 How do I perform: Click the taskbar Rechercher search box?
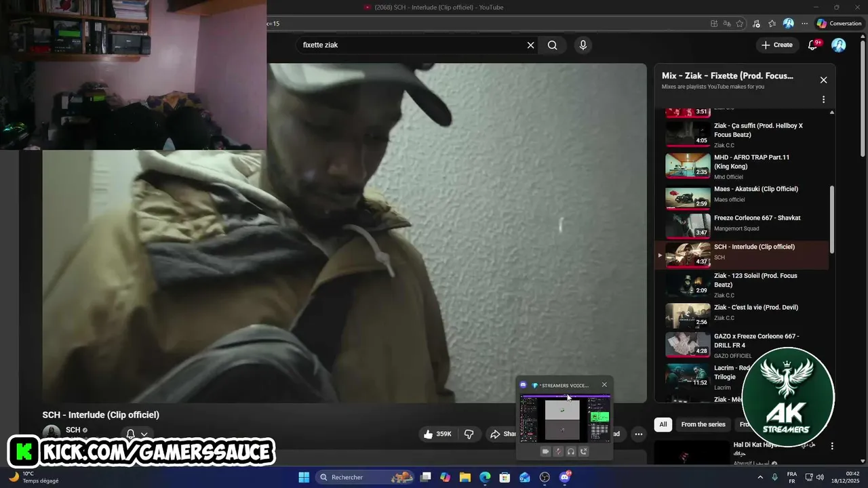[x=366, y=477]
